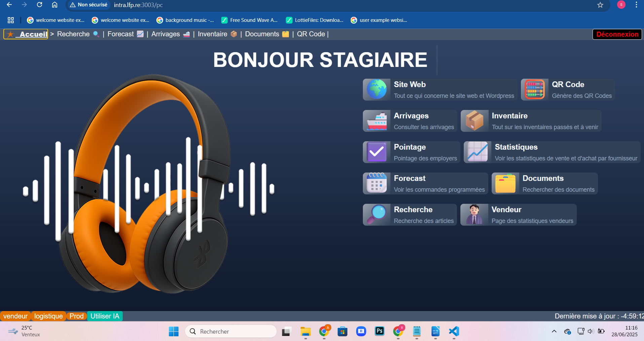Click the QR Code generator icon
This screenshot has height=341, width=644.
pos(534,89)
